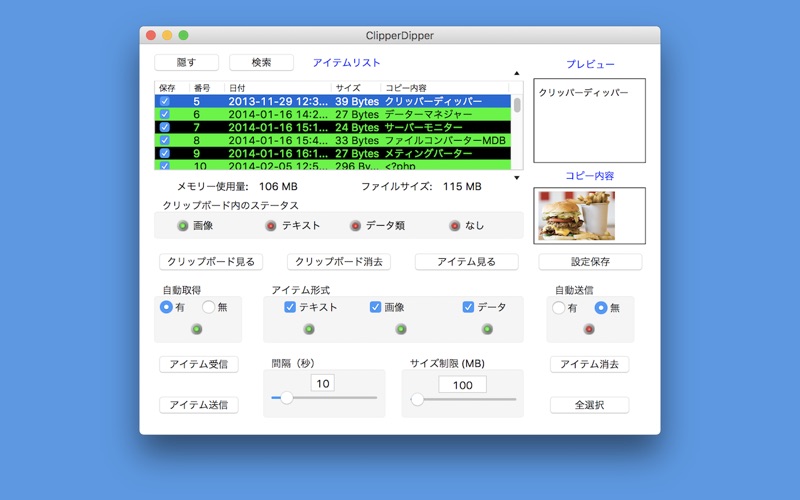Image resolution: width=800 pixels, height=500 pixels.
Task: Click the クリップボード見る button
Action: [211, 262]
